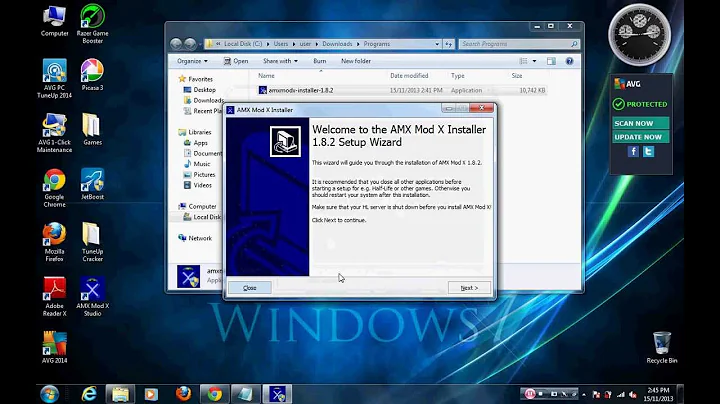The image size is (720, 404).
Task: Switch to Windows Explorer taskbar button
Action: click(120, 394)
